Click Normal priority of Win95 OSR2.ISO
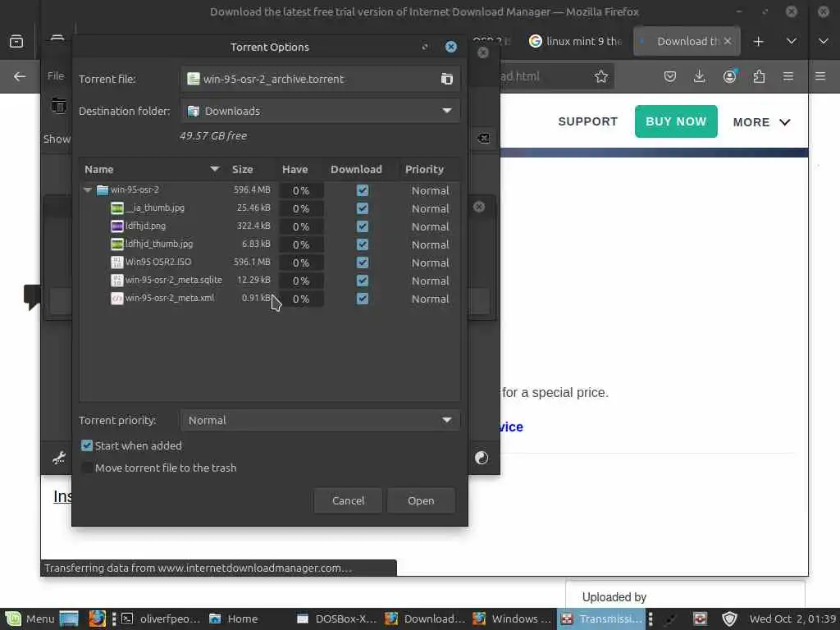 [430, 262]
